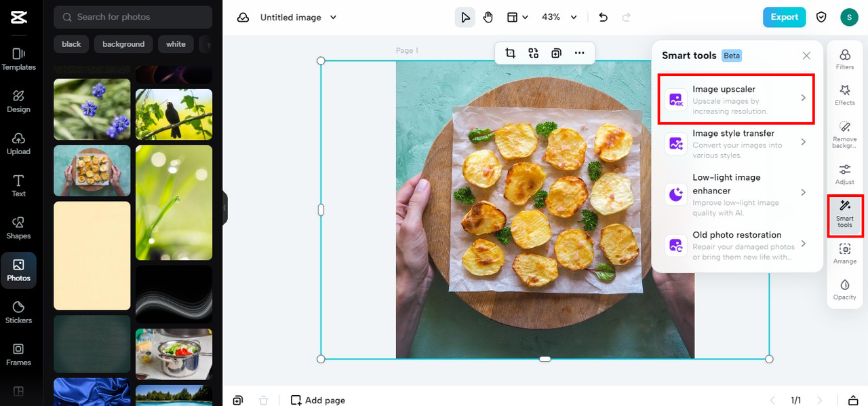Open the Adjust panel
The image size is (868, 406).
click(845, 174)
